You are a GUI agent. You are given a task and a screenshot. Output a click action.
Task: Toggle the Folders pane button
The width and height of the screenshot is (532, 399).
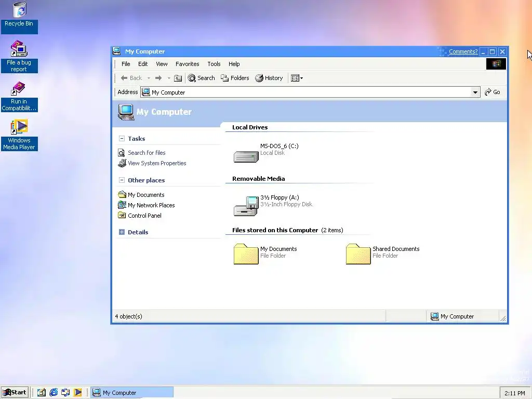click(235, 78)
